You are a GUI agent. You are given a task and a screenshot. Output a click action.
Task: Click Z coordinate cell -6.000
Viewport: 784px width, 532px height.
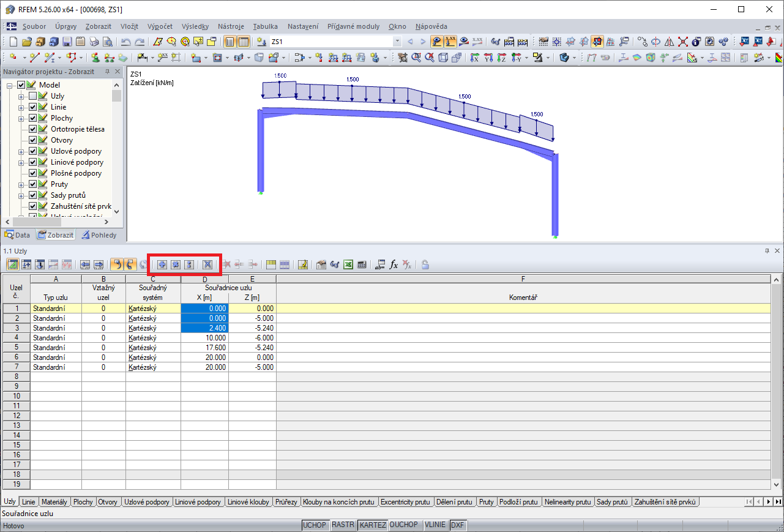pos(252,338)
